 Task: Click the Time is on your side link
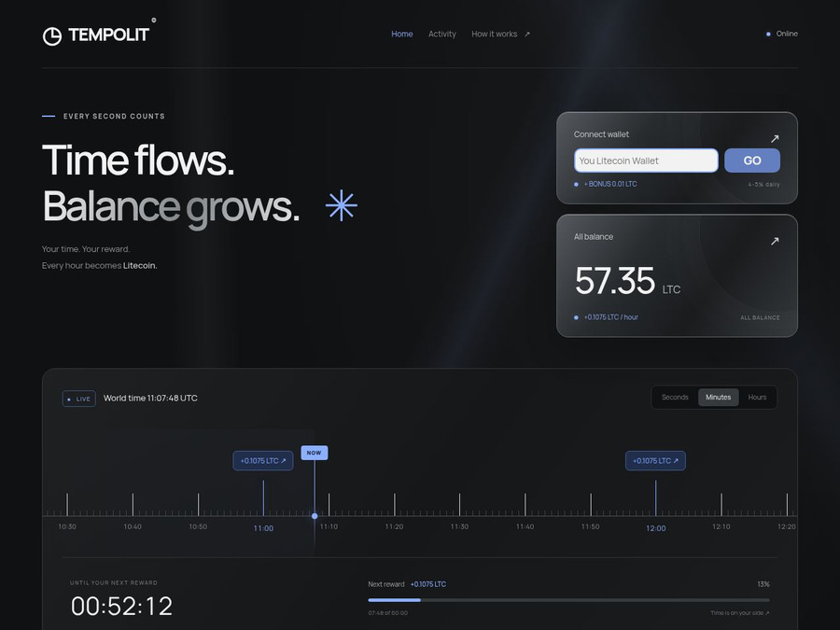click(740, 613)
